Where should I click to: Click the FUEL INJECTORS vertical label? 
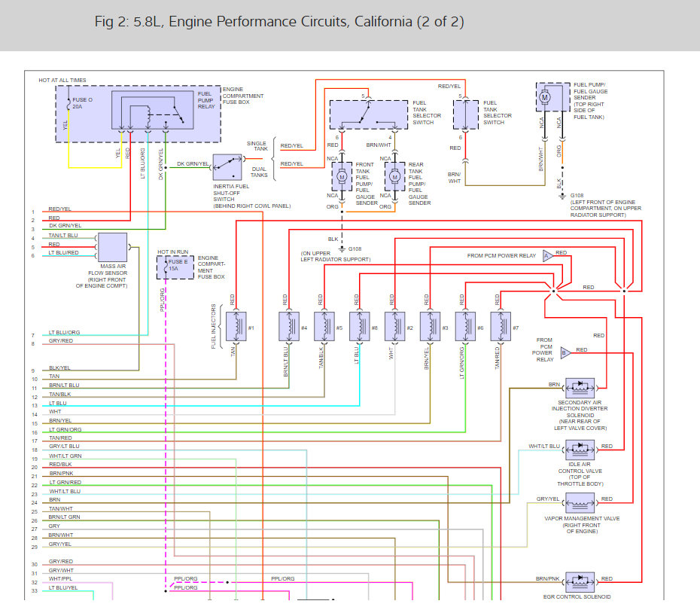click(x=214, y=327)
